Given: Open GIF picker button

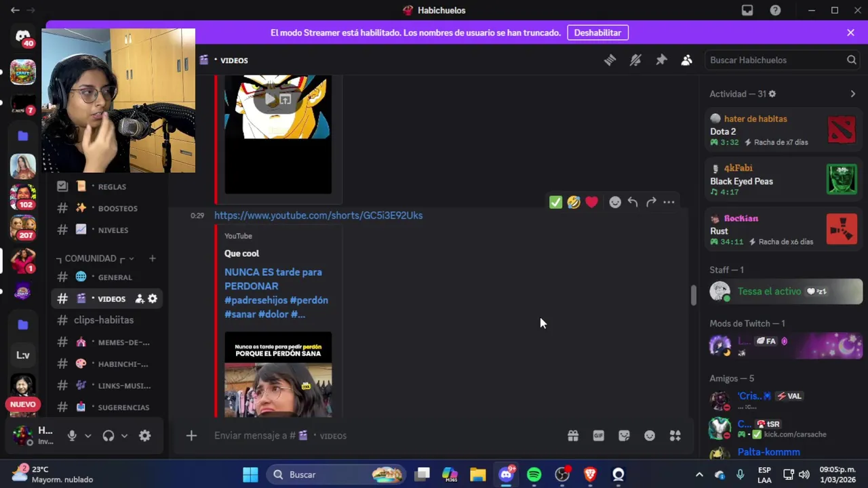Looking at the screenshot, I should [x=598, y=436].
